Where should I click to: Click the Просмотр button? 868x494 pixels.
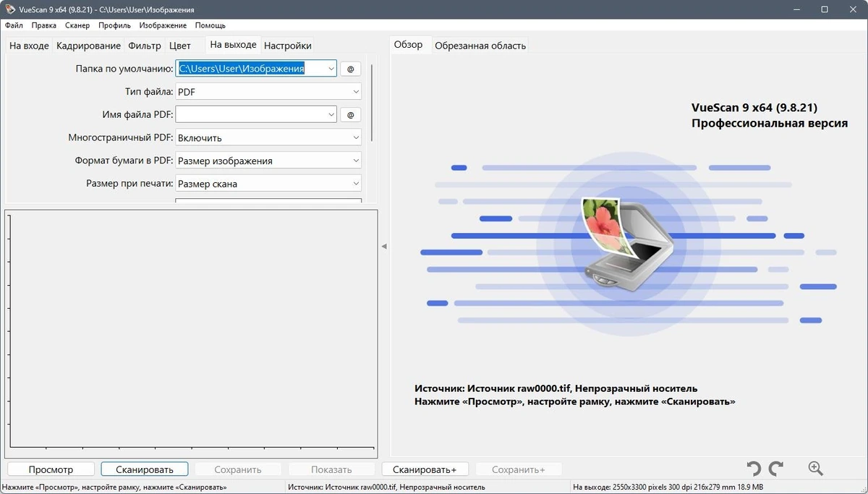(x=51, y=469)
